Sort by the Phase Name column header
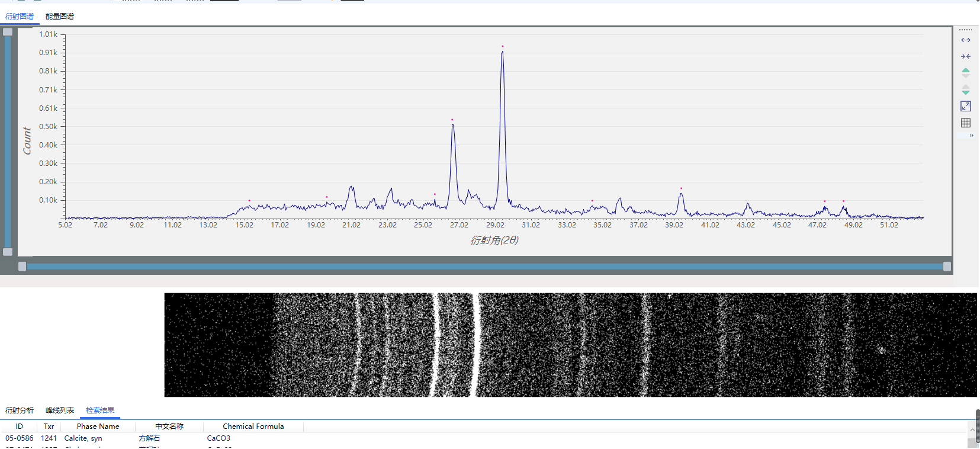The image size is (980, 449). pyautogui.click(x=98, y=426)
